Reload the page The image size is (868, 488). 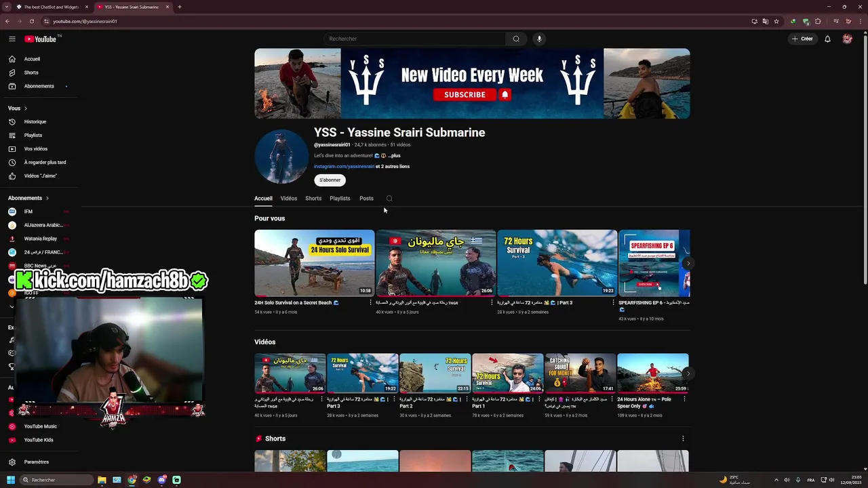[x=32, y=21]
